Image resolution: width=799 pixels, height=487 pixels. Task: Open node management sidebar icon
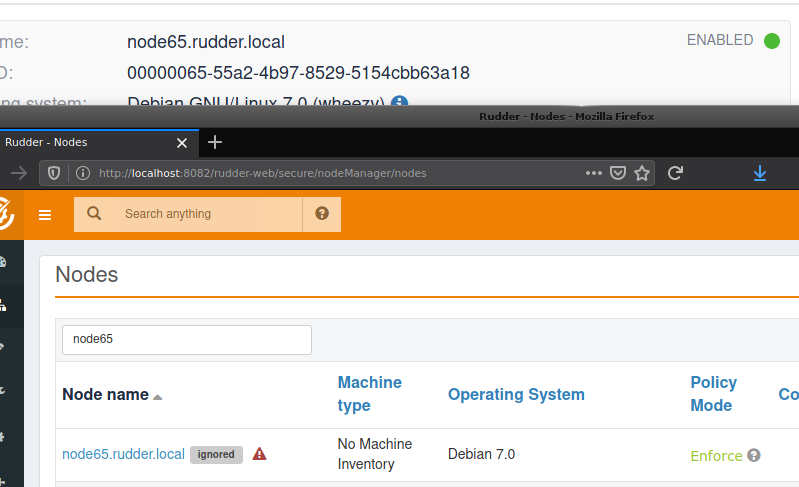pos(3,305)
